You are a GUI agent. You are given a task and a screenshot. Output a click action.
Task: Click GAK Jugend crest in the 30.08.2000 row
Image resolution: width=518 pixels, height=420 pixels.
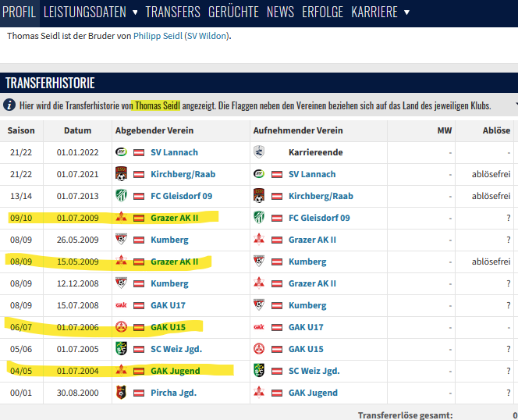259,393
